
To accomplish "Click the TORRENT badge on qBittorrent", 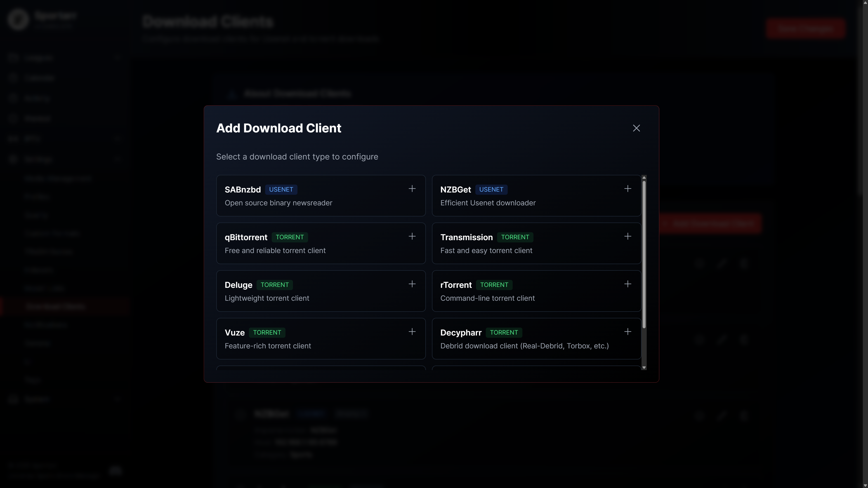I will [x=290, y=237].
